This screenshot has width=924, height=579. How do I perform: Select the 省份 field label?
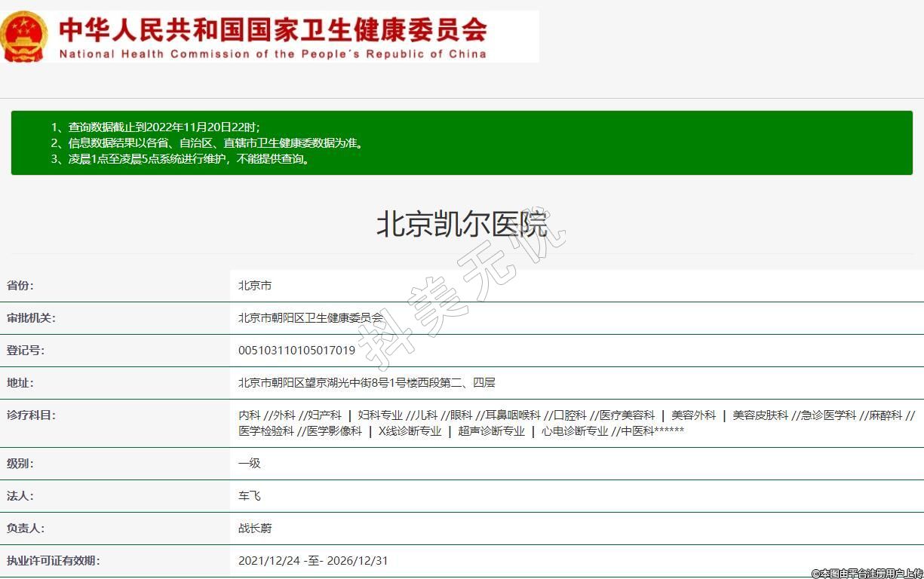(x=20, y=286)
